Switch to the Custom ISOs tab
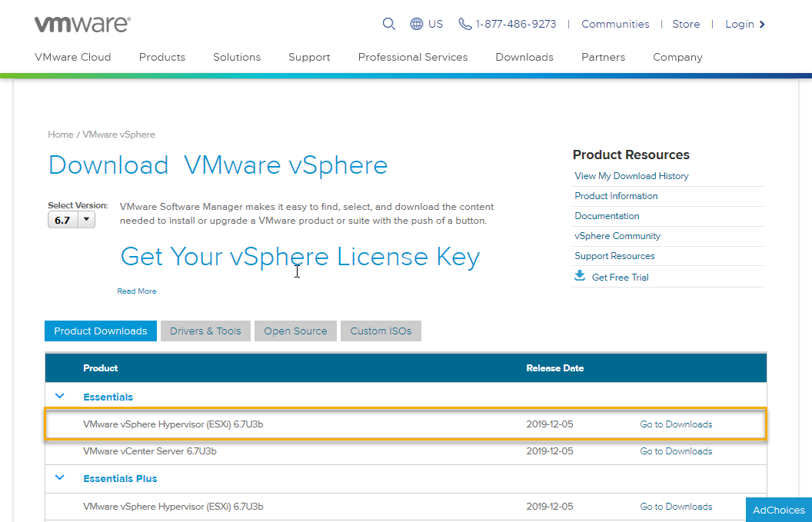Screen dimensions: 812x522 (381, 331)
